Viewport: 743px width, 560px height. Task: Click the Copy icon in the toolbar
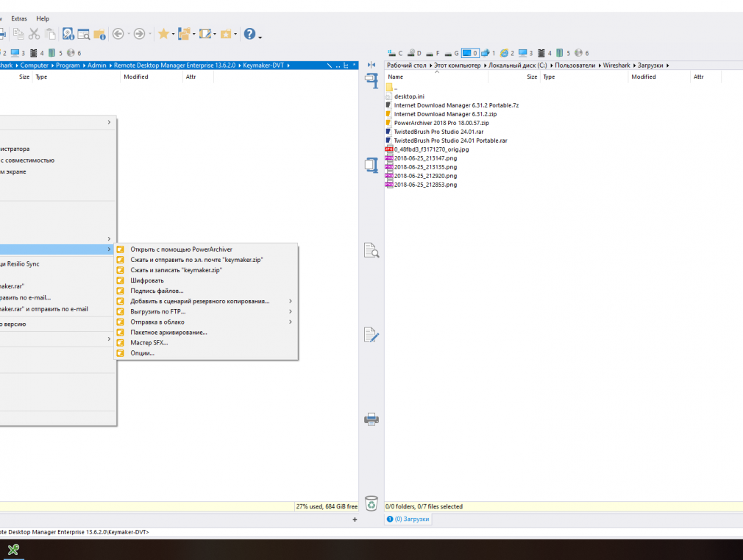click(18, 34)
